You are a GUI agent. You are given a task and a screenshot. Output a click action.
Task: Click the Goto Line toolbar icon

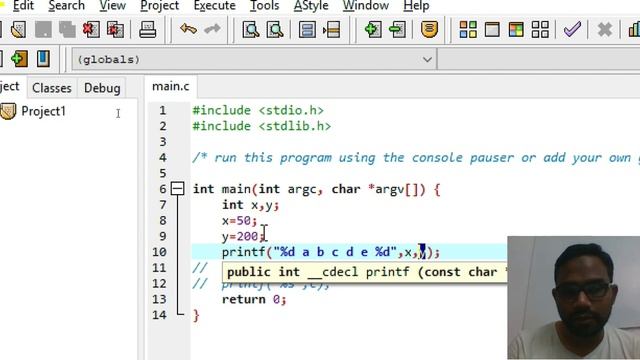[331, 29]
